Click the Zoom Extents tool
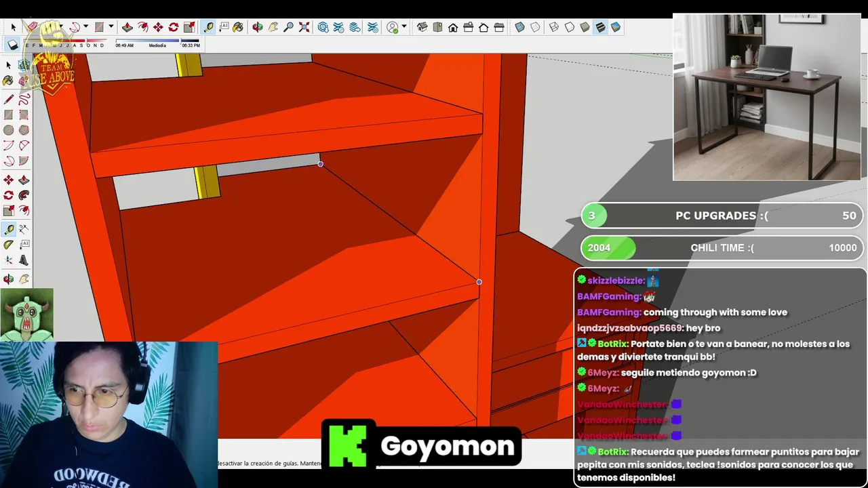 point(304,27)
